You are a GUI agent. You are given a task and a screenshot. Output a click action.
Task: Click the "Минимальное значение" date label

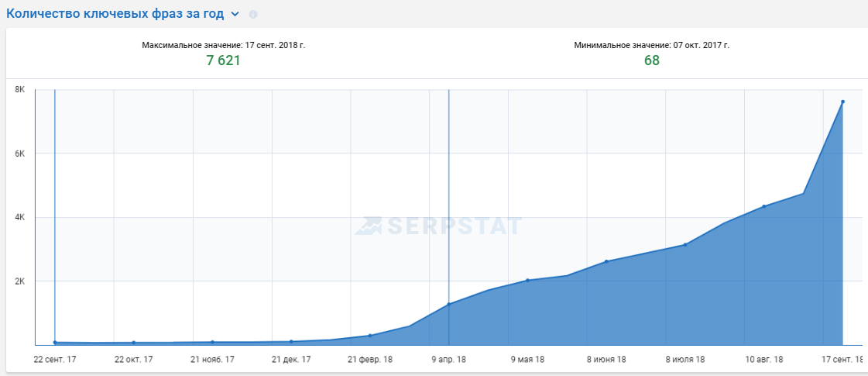click(652, 45)
